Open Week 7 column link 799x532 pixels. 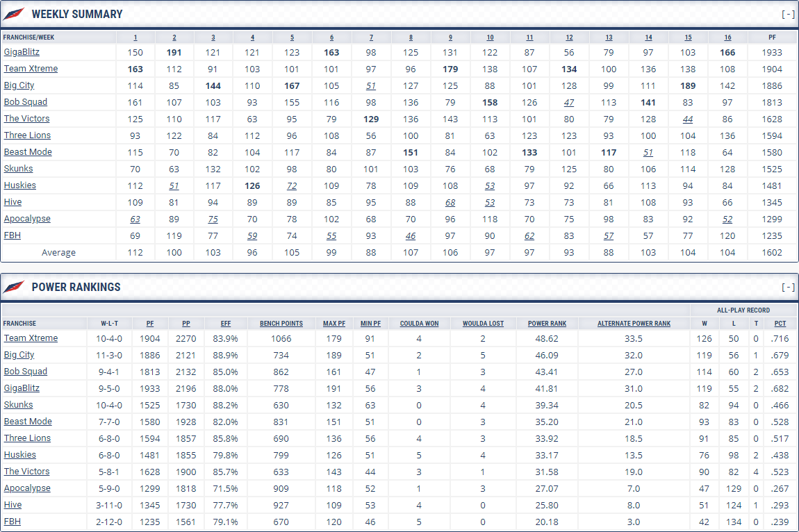point(371,38)
